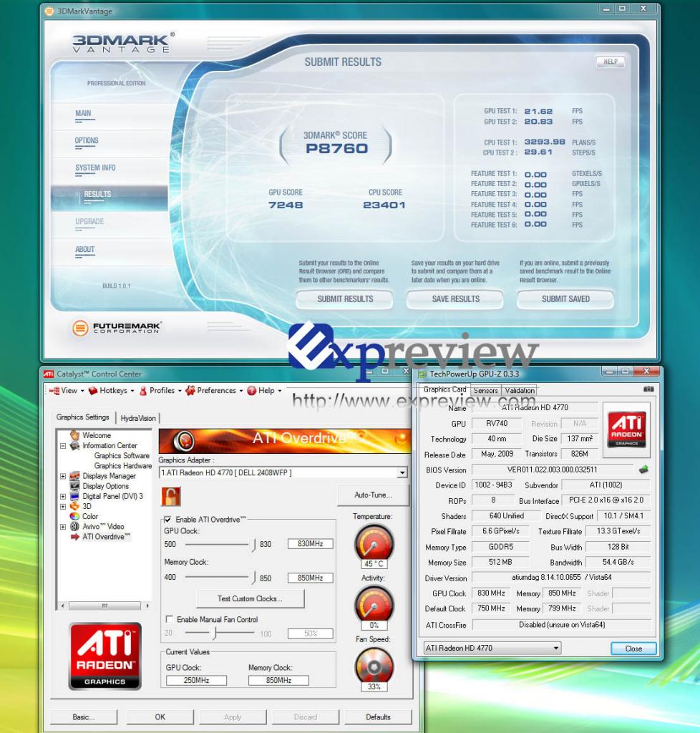The image size is (700, 733).
Task: Click the Catalyst Control Center title bar ATI icon
Action: (x=49, y=374)
